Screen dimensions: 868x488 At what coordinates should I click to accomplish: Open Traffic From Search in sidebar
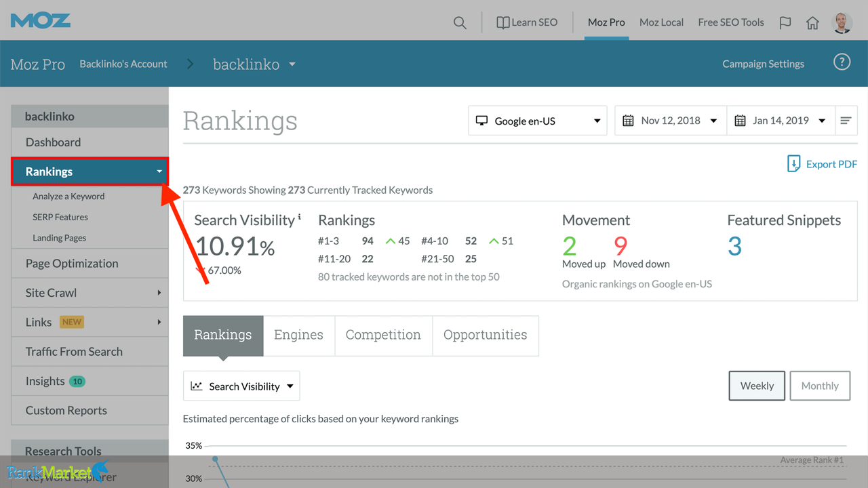(x=90, y=352)
